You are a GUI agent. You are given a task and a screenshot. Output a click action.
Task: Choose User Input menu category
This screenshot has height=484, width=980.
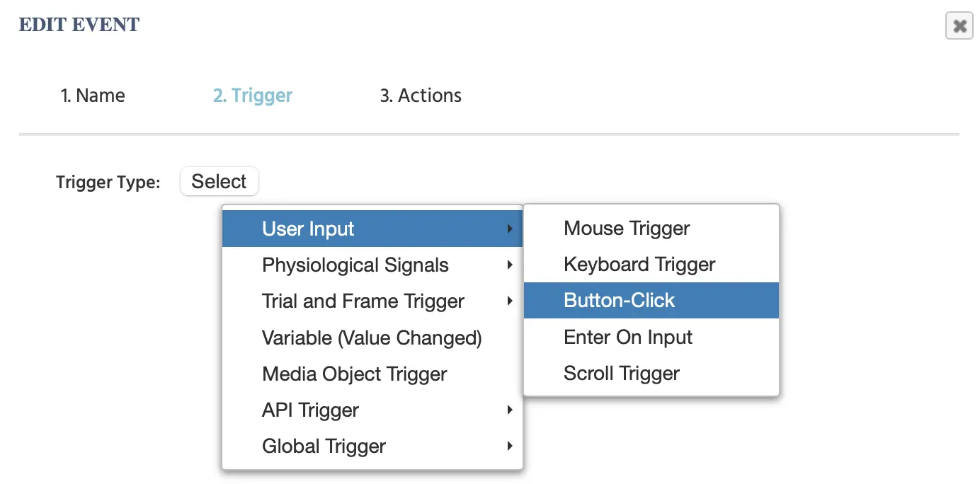tap(308, 229)
